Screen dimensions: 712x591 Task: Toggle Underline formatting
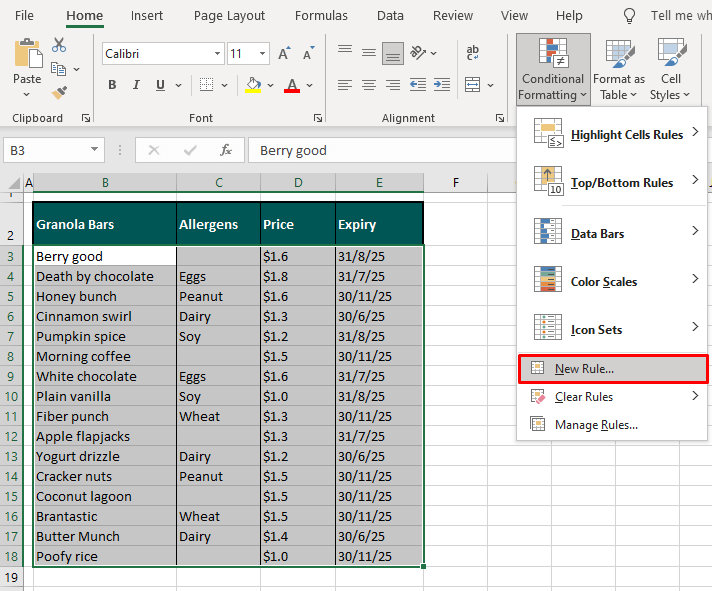pos(160,85)
